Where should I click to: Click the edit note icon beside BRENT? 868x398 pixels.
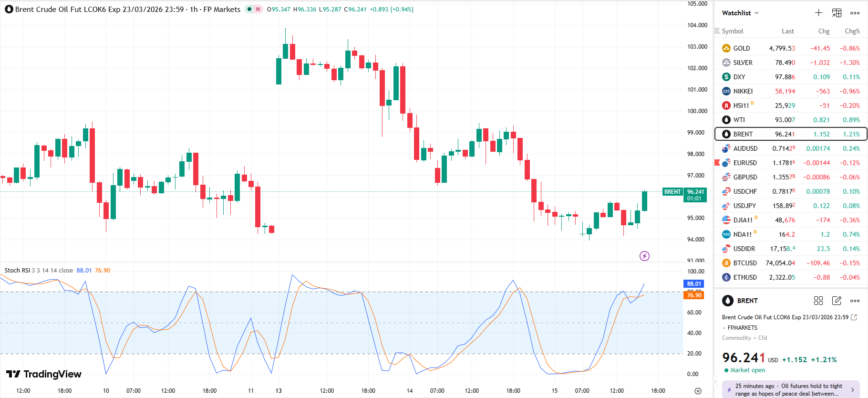tap(837, 301)
